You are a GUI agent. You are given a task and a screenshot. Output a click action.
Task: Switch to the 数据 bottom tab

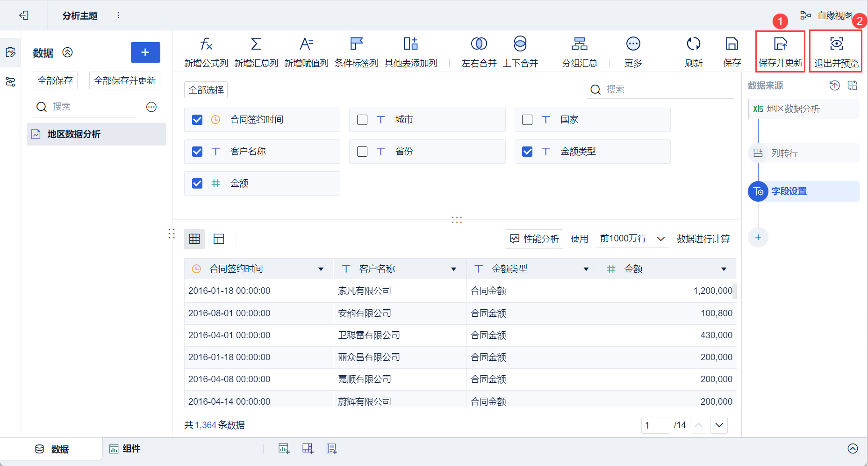pyautogui.click(x=52, y=449)
